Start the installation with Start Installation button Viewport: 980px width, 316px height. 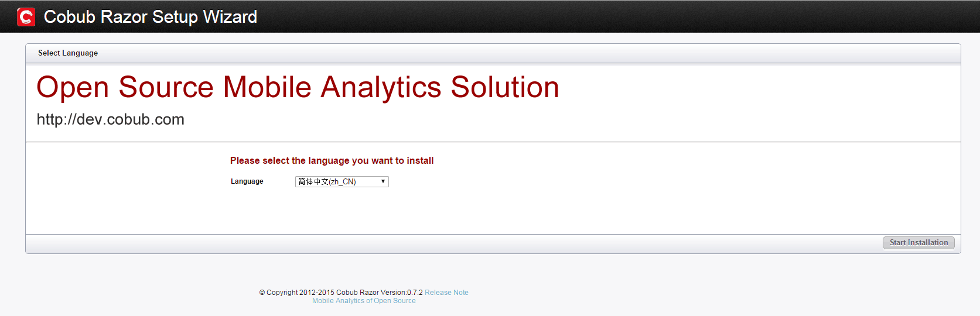point(918,242)
